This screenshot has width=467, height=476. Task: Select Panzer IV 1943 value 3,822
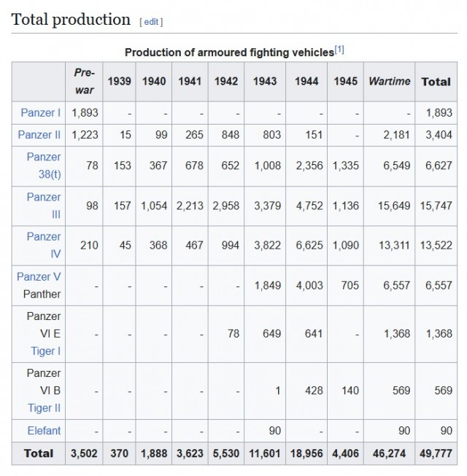[x=267, y=245]
